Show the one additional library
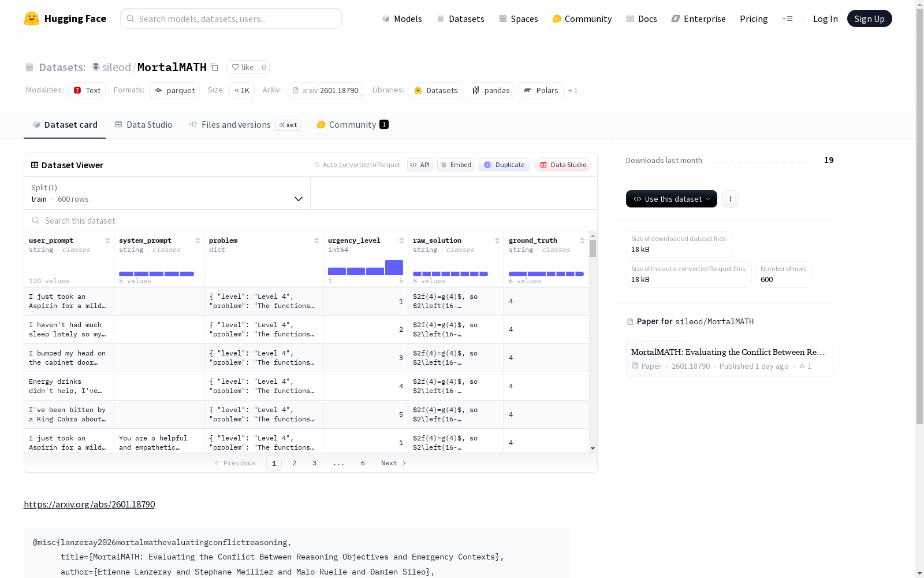924x578 pixels. pos(573,90)
